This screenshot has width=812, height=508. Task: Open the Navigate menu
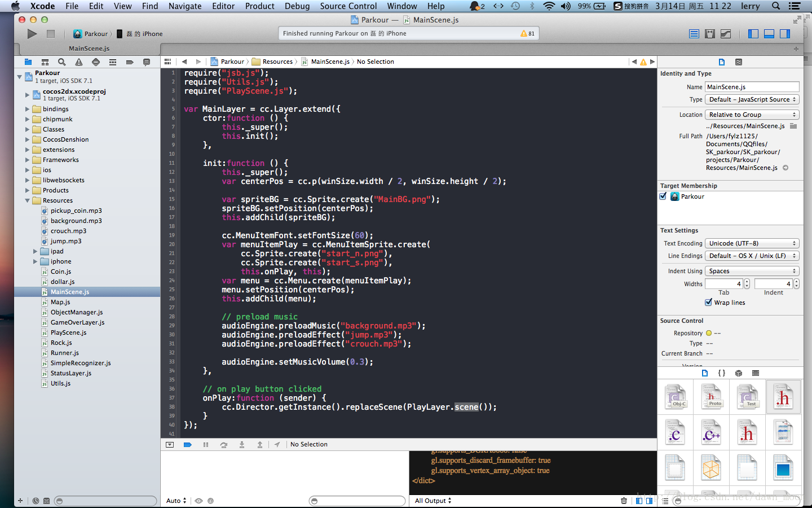(185, 6)
